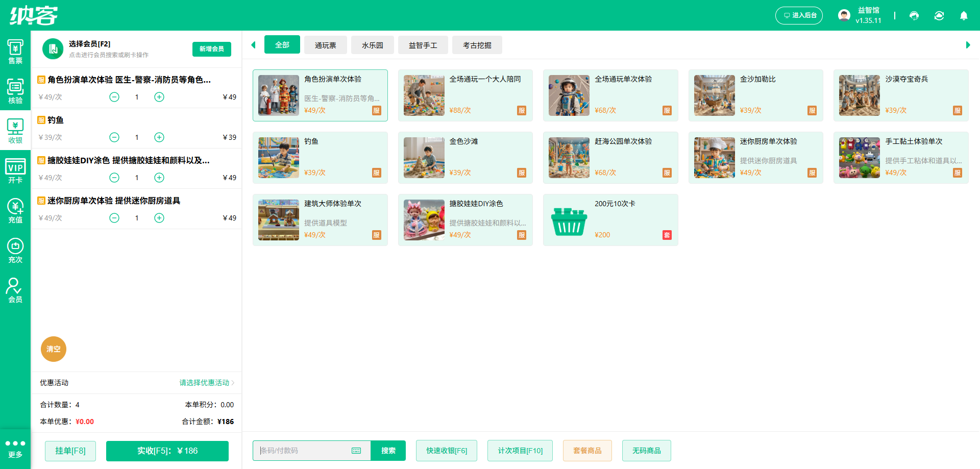Click the 计次项目[F10] button

(x=520, y=451)
